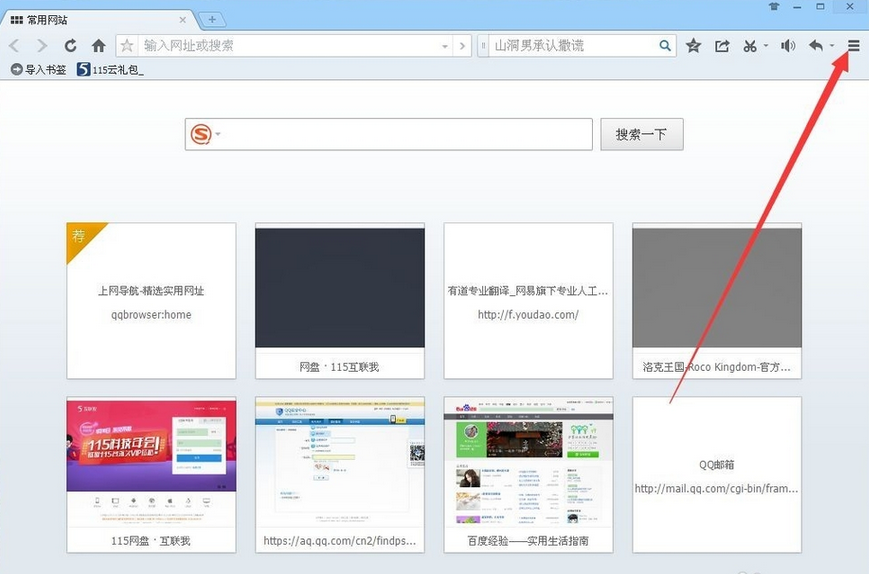The height and width of the screenshot is (574, 869).
Task: Click the back navigation arrow
Action: (x=15, y=46)
